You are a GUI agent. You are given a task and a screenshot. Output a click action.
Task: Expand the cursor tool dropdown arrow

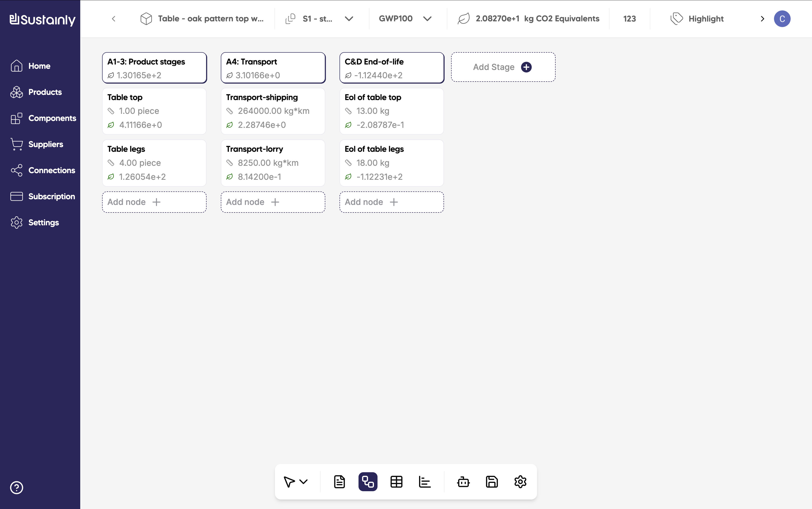click(304, 482)
